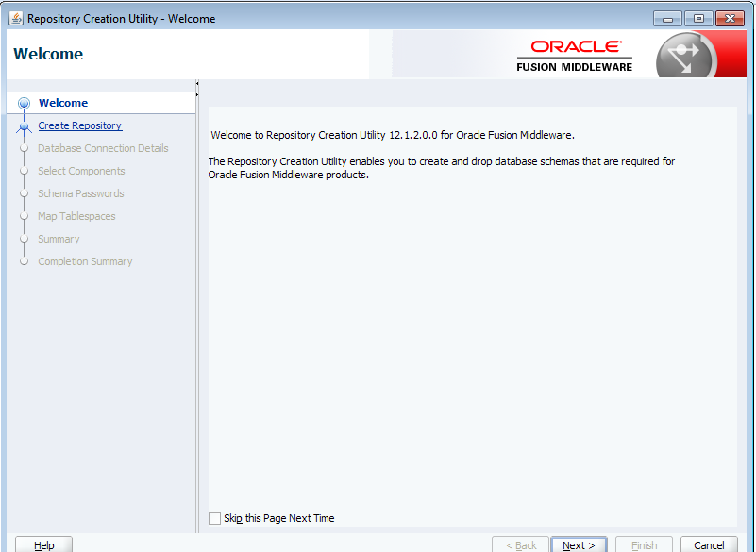Select the Welcome step in the navigation
This screenshot has height=552, width=756.
[x=63, y=103]
